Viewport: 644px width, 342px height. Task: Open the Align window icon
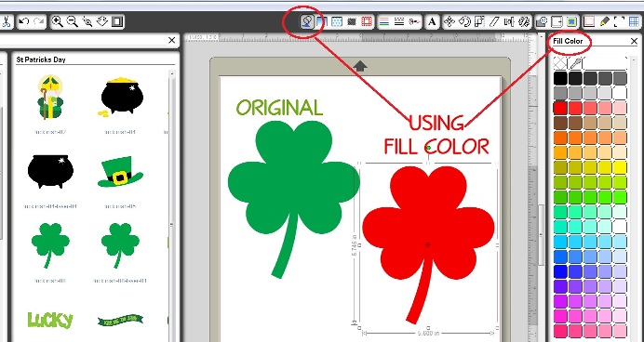coord(509,21)
